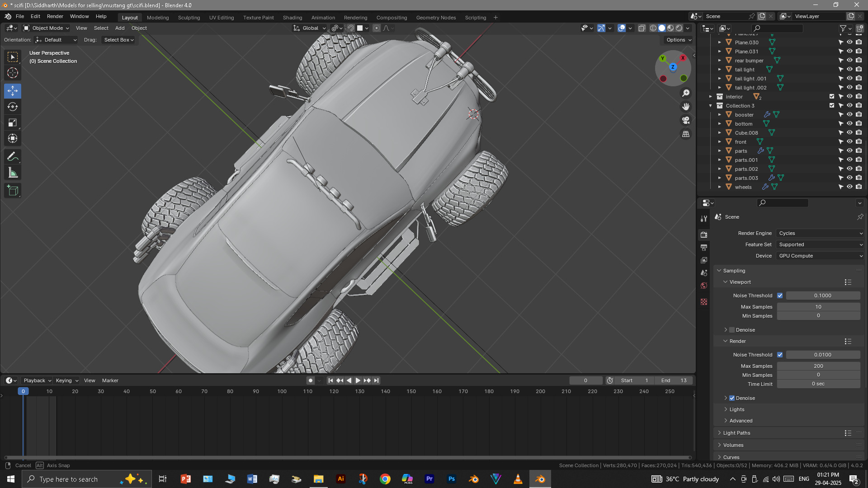Open the File menu
Screen dimensions: 868x488
(20, 16)
